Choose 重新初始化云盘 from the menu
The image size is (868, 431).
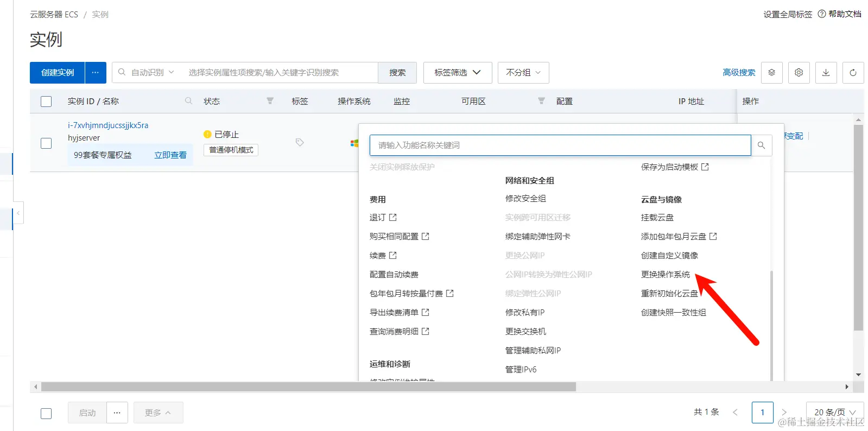coord(669,293)
